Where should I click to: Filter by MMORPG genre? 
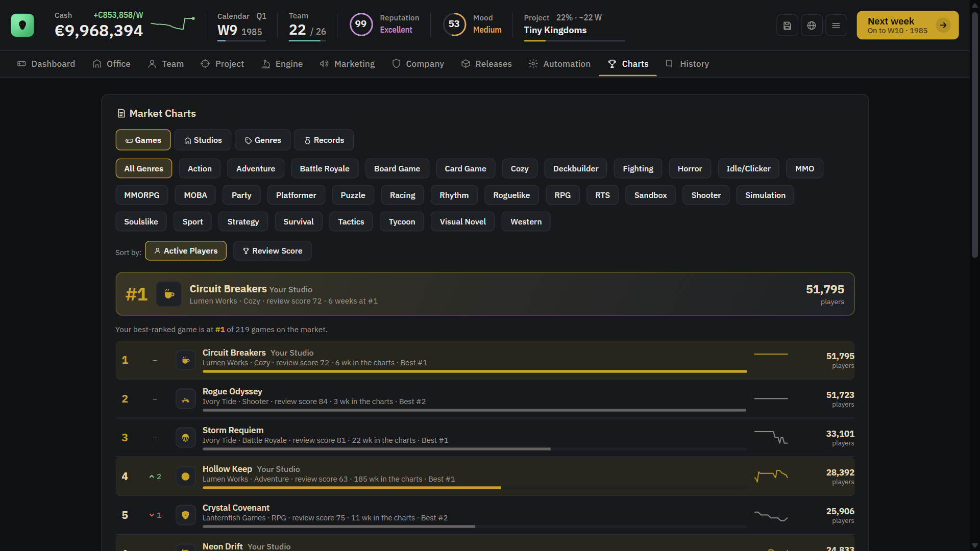coord(142,195)
